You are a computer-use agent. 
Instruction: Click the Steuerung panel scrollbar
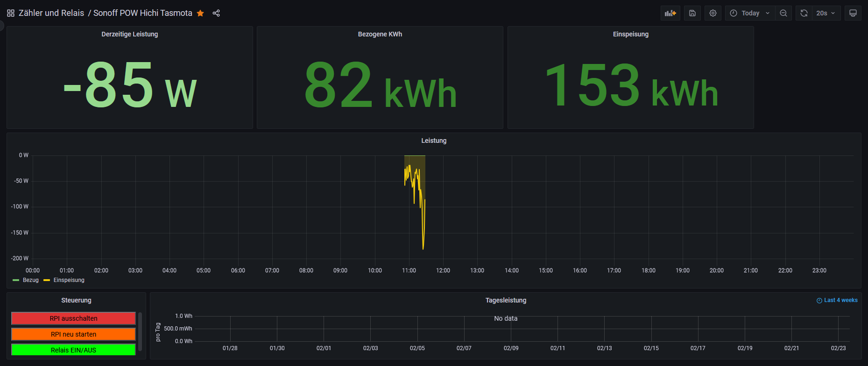[x=140, y=332]
